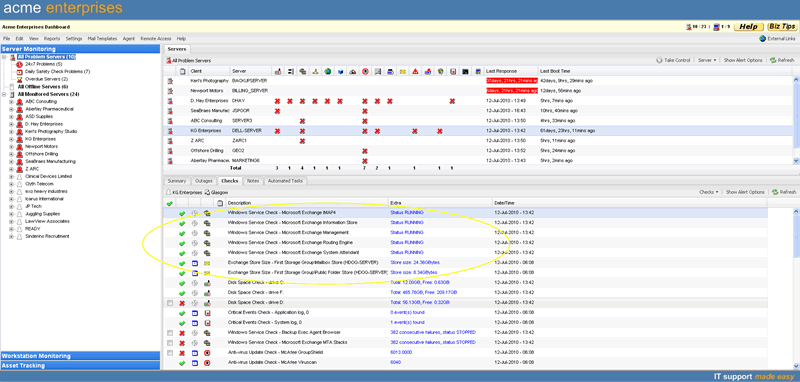Viewport: 800px width, 382px height.
Task: Switch to the Automated Tasks tab
Action: coord(285,181)
